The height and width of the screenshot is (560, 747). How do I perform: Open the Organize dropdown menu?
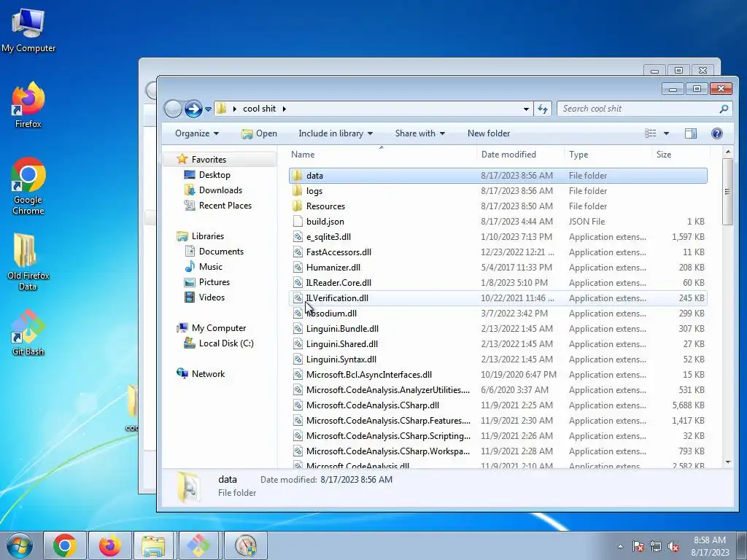(197, 134)
